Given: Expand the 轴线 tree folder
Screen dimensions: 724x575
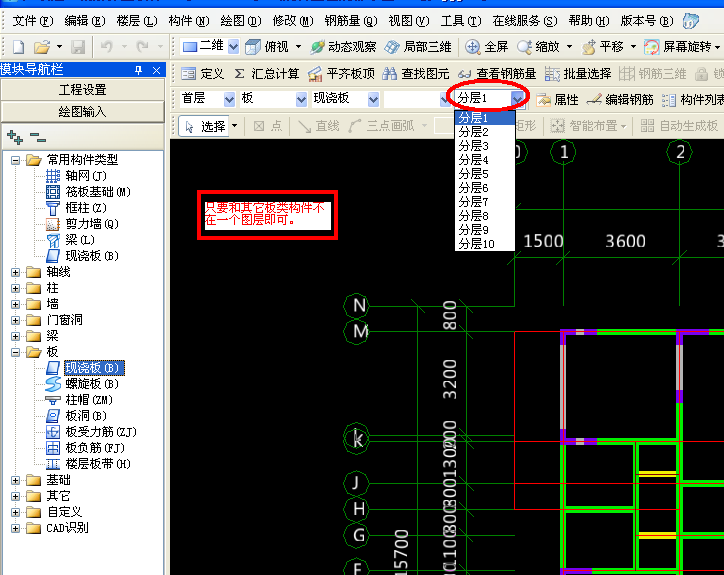Looking at the screenshot, I should click(x=15, y=272).
